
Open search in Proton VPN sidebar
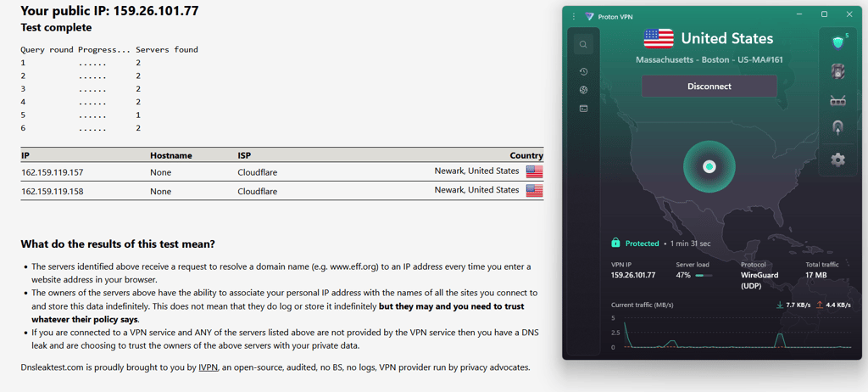(583, 44)
